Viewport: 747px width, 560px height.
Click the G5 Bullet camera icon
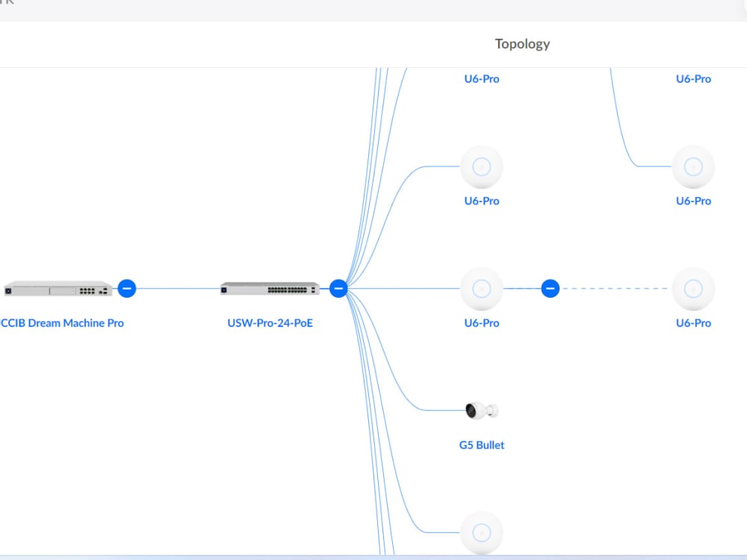click(481, 409)
